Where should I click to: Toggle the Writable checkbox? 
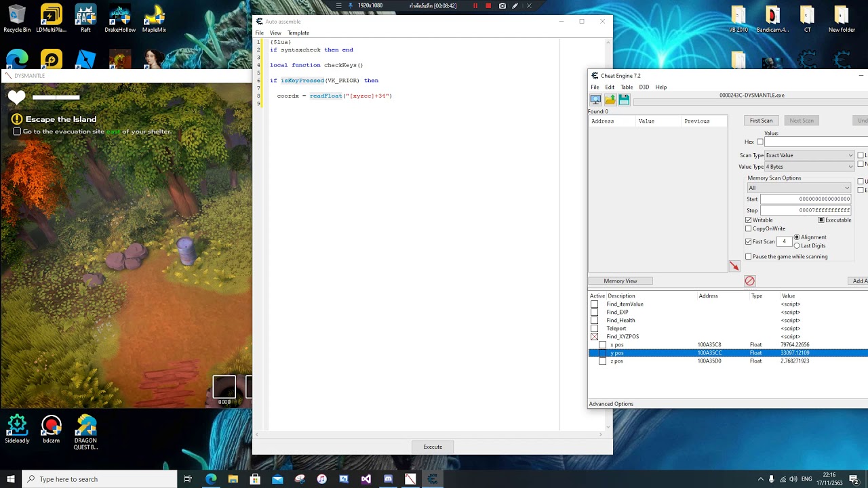(x=749, y=220)
